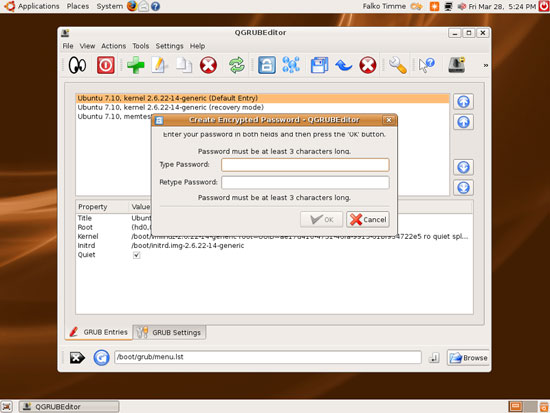Viewport: 550px width, 413px height.
Task: Click the Property column header
Action: pyautogui.click(x=102, y=207)
